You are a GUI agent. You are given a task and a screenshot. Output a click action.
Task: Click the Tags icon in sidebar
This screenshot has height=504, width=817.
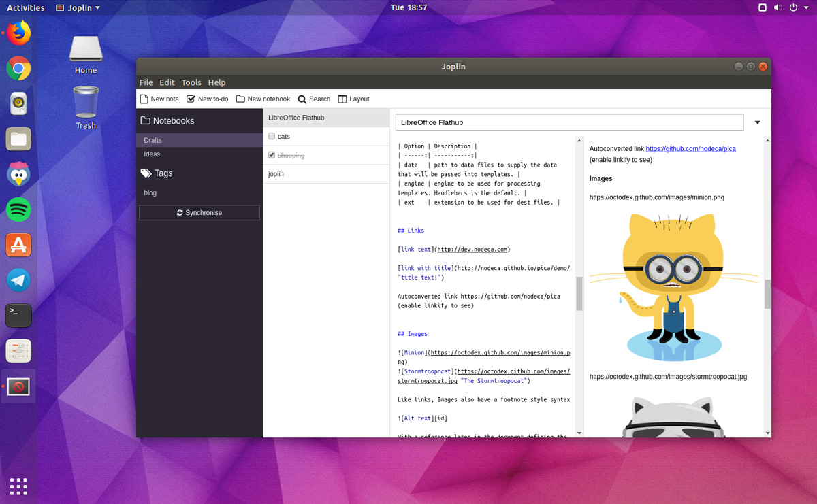(146, 173)
